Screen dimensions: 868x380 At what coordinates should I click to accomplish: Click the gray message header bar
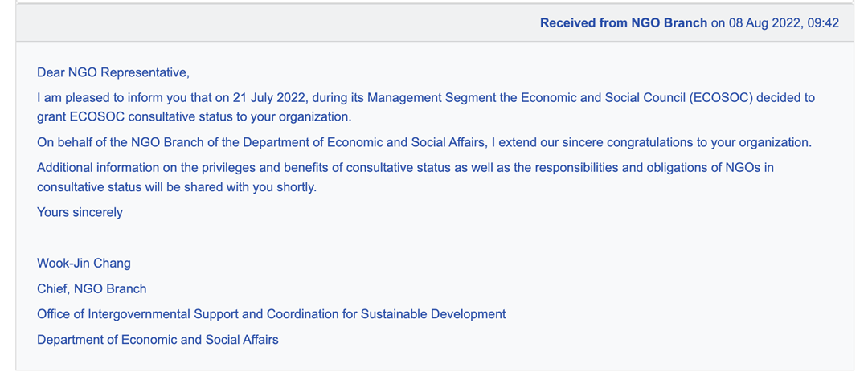click(435, 22)
